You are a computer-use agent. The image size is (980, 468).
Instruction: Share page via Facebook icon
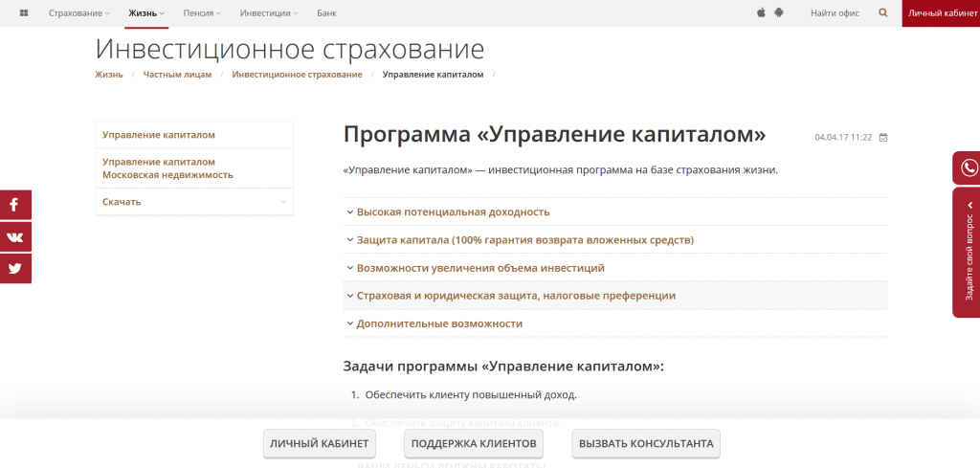click(x=15, y=205)
